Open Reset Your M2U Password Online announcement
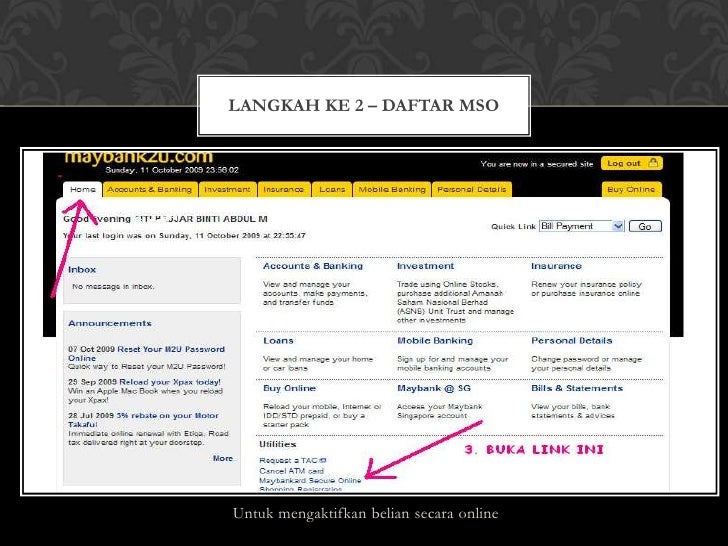 coord(146,353)
